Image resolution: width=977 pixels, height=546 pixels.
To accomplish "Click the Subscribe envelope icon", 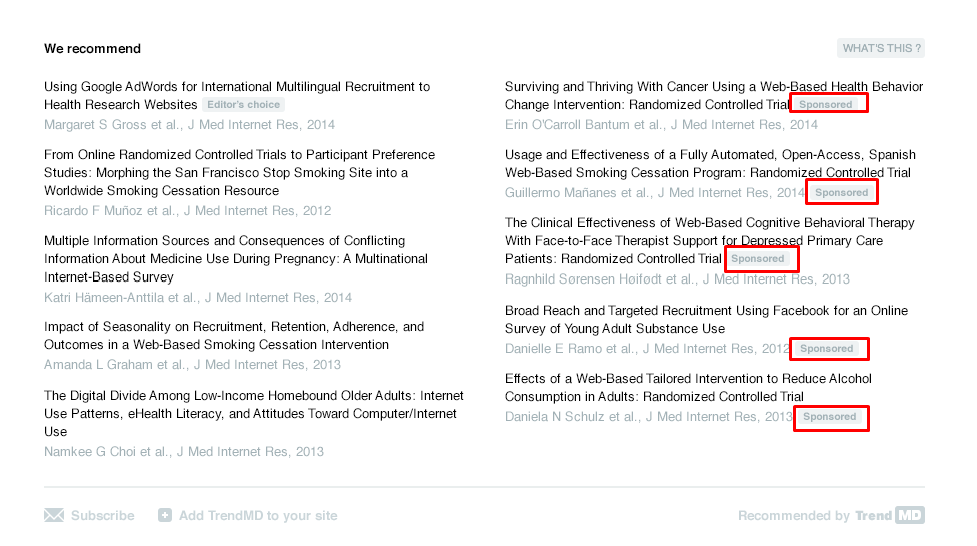I will click(x=54, y=516).
